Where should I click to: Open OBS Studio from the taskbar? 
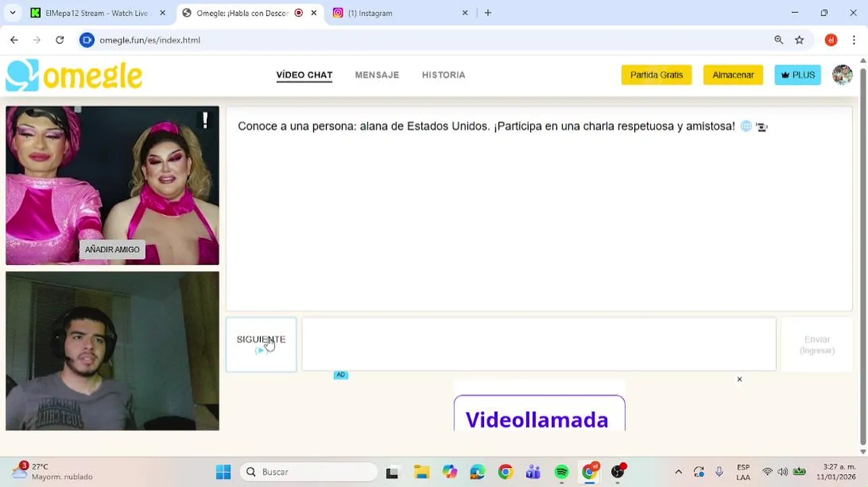tap(618, 472)
